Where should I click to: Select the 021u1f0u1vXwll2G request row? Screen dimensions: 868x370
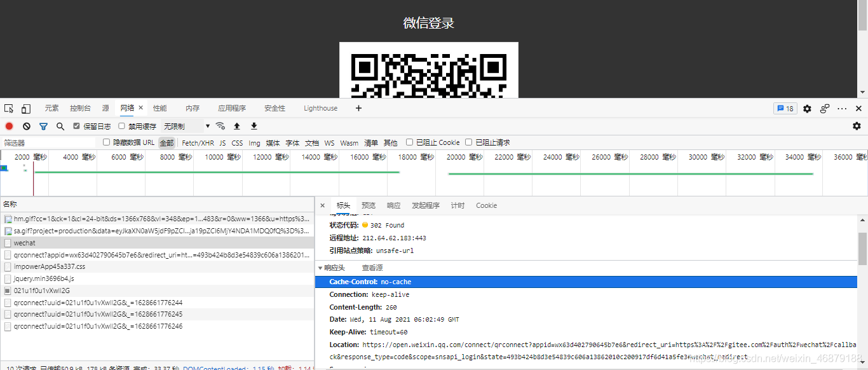click(x=157, y=291)
